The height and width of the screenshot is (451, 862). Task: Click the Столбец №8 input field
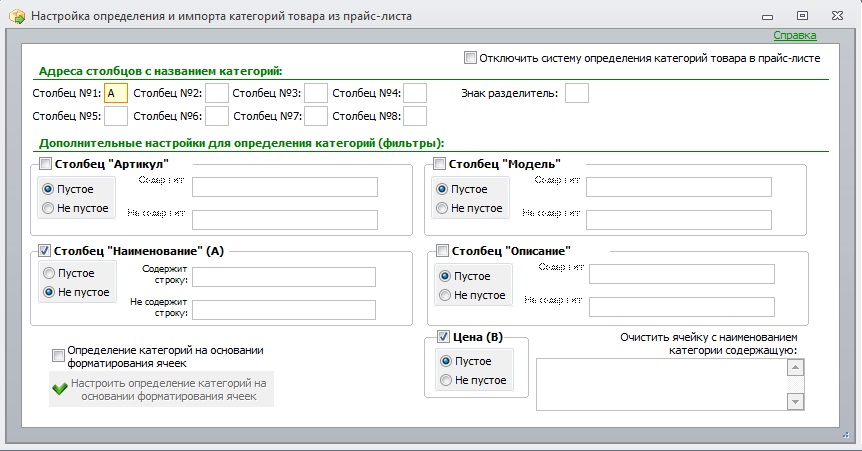tap(415, 116)
